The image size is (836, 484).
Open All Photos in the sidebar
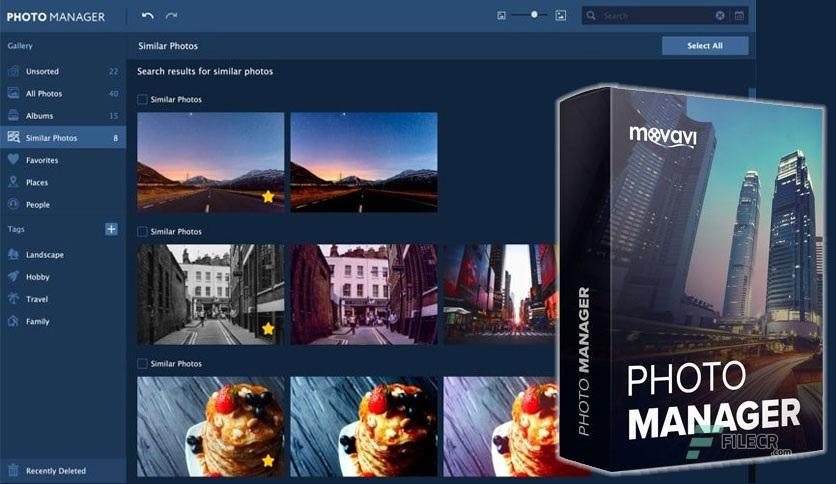(x=63, y=93)
